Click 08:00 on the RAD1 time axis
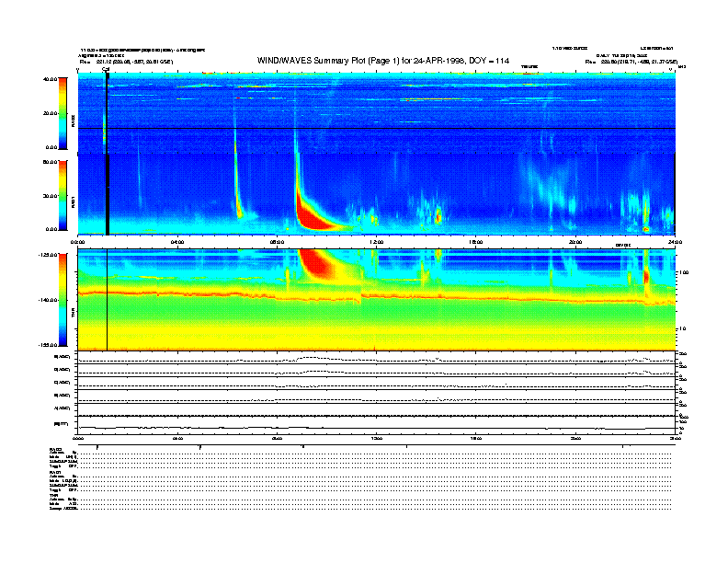Image resolution: width=728 pixels, height=563 pixels. click(277, 242)
